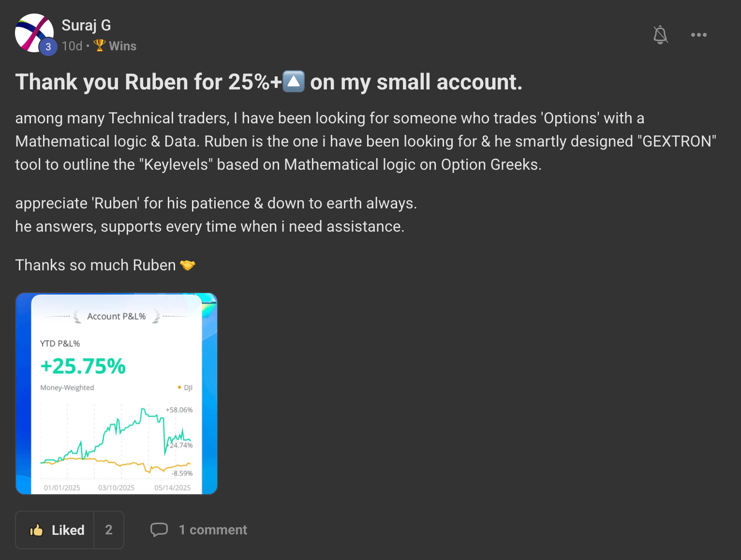Click the level 3 badge on avatar
741x560 pixels.
(48, 47)
